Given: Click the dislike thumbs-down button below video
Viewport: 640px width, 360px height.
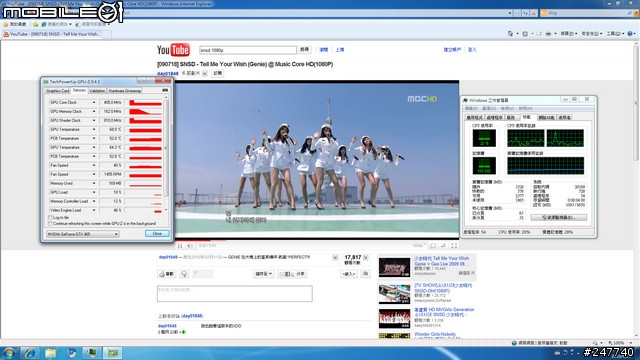Looking at the screenshot, I should [x=184, y=274].
